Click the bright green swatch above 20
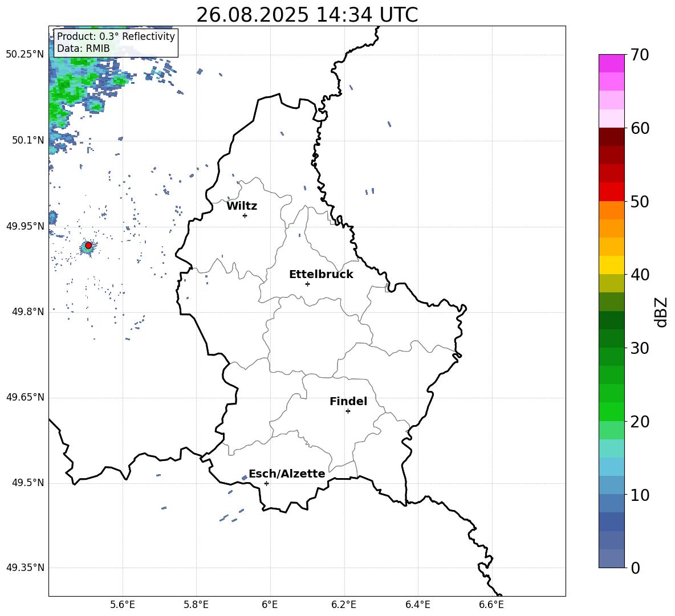This screenshot has height=616, width=675. [611, 411]
